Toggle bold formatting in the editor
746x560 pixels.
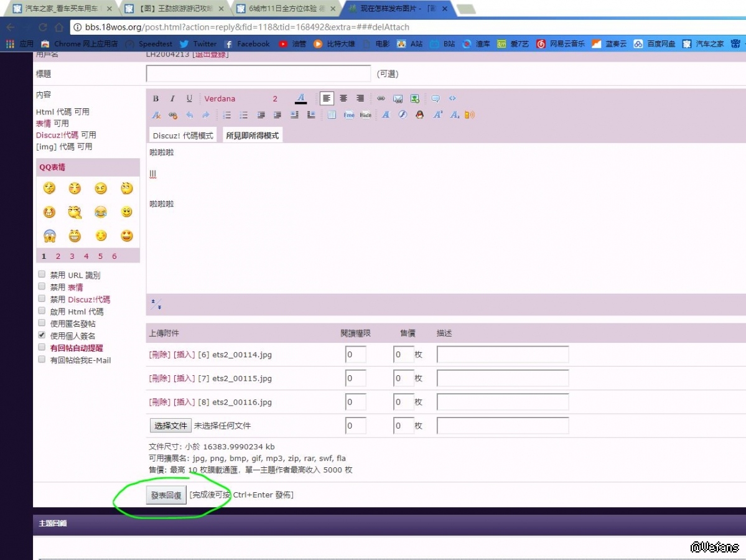click(156, 99)
